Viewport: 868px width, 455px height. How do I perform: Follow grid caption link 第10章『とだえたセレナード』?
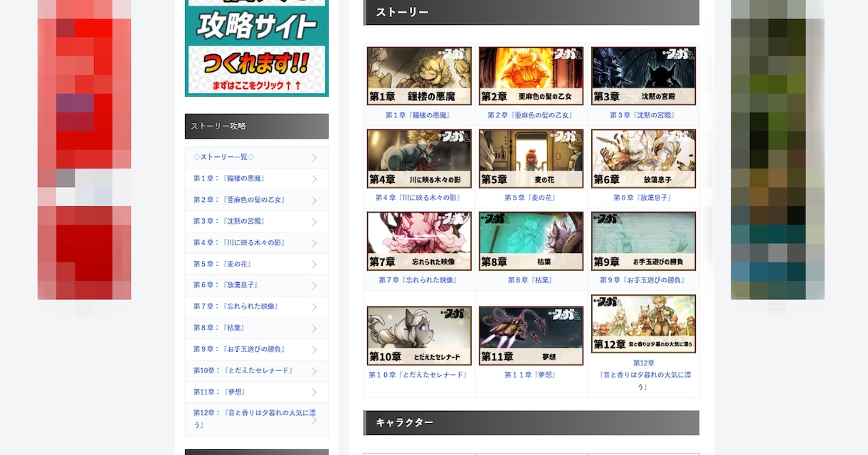(419, 375)
